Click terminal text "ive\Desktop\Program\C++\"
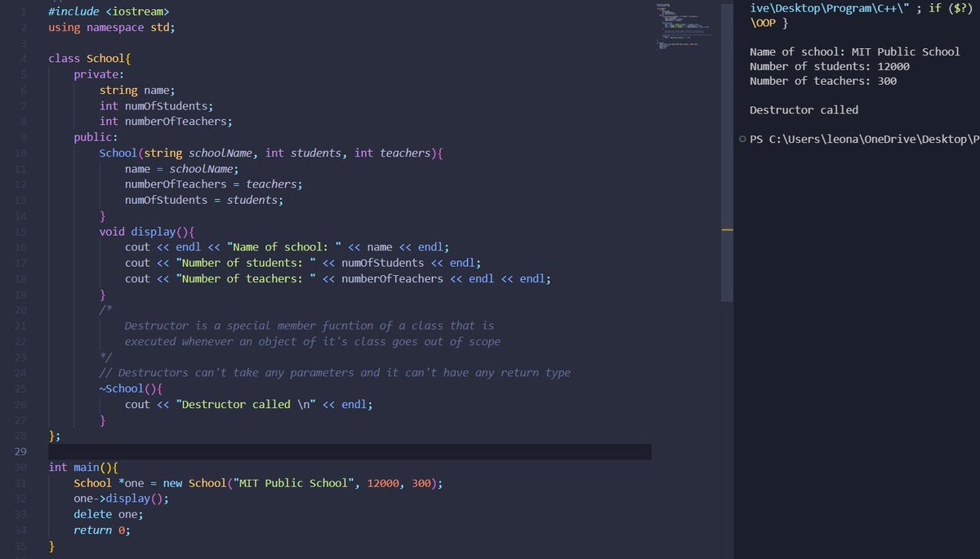This screenshot has height=559, width=980. 830,9
